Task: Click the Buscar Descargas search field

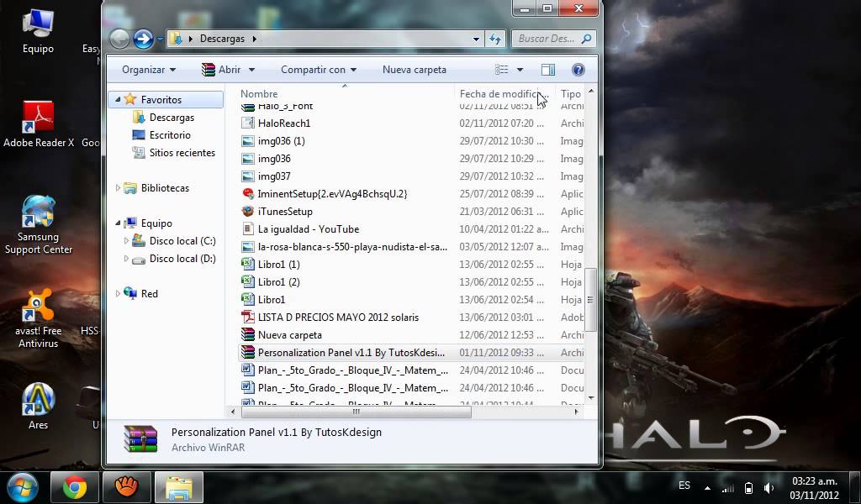Action: click(x=553, y=39)
